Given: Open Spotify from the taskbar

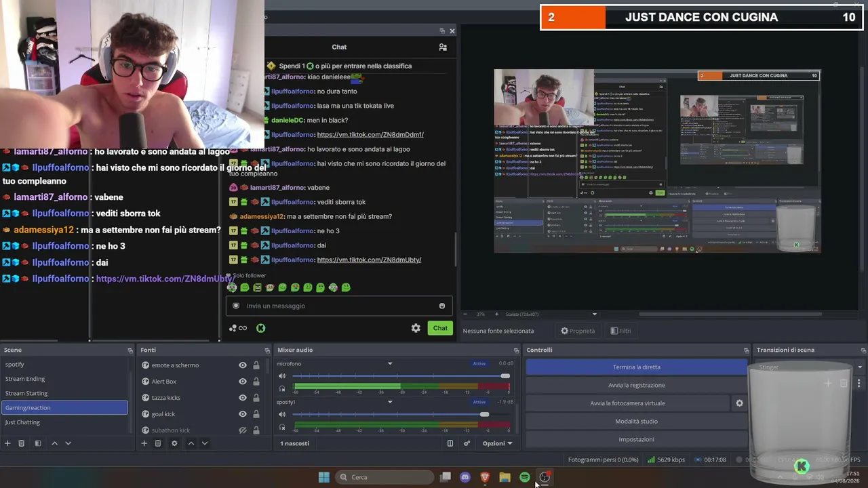Looking at the screenshot, I should [x=525, y=477].
